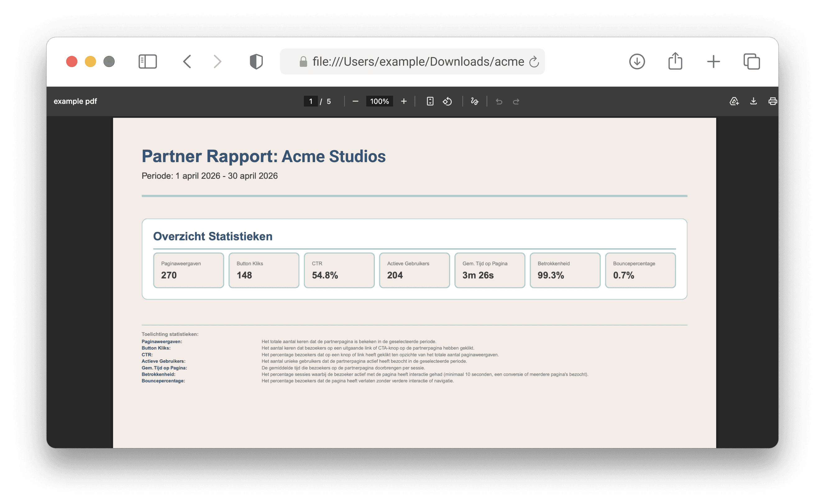Click the 'example pdf' document title
This screenshot has height=504, width=825.
click(x=75, y=101)
